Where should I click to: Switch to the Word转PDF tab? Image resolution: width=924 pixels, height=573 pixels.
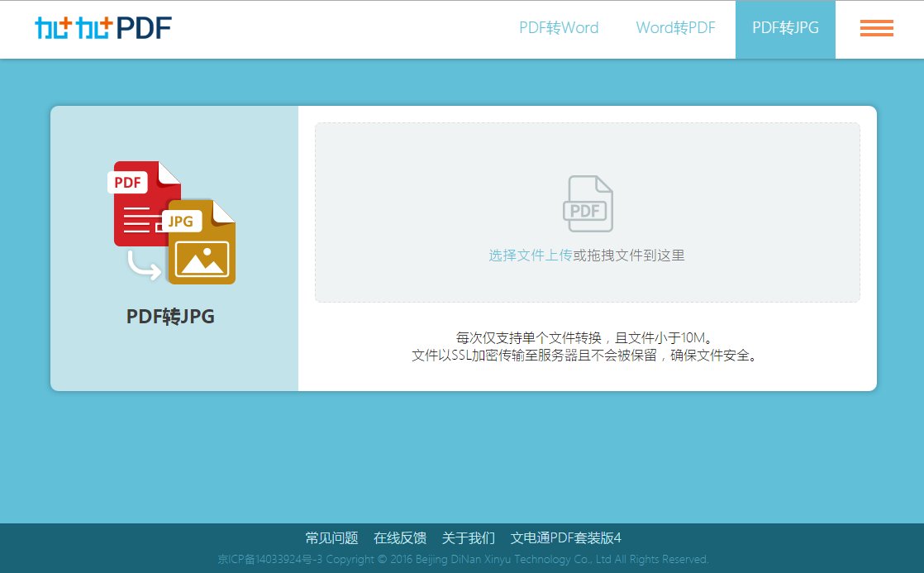pos(675,28)
